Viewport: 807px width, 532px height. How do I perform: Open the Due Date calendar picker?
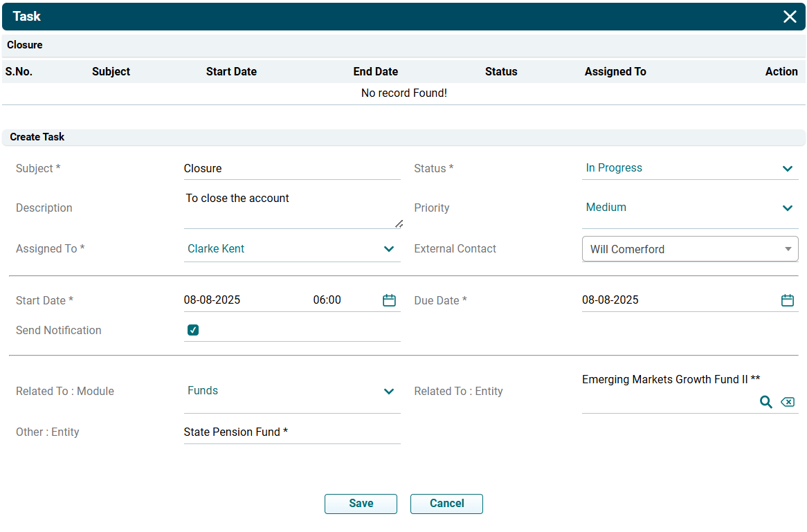pyautogui.click(x=788, y=300)
